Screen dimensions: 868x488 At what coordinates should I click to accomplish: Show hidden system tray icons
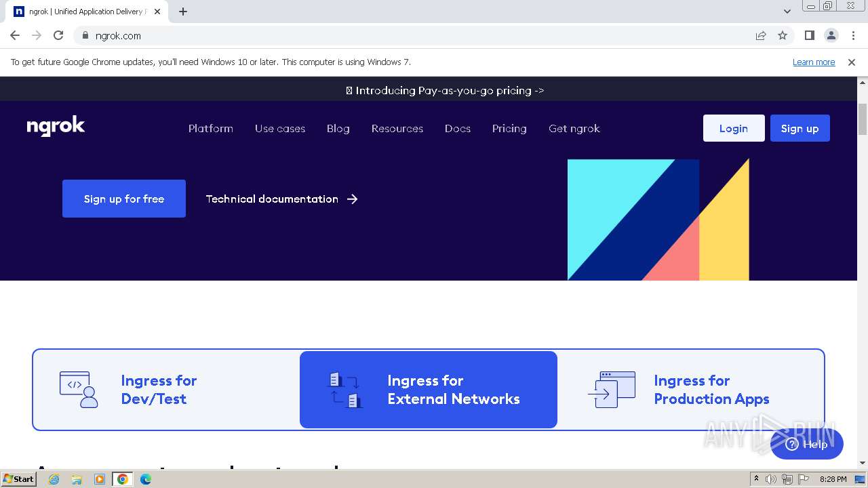756,479
